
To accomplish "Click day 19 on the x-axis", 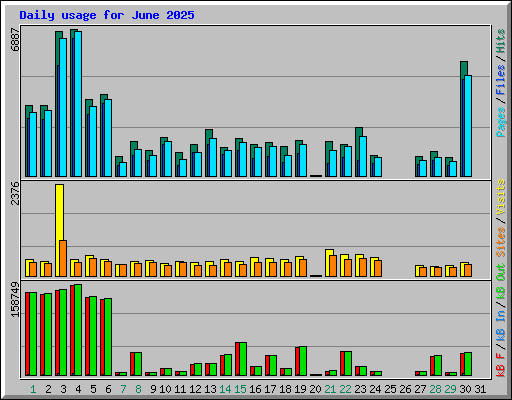I will (x=300, y=389).
